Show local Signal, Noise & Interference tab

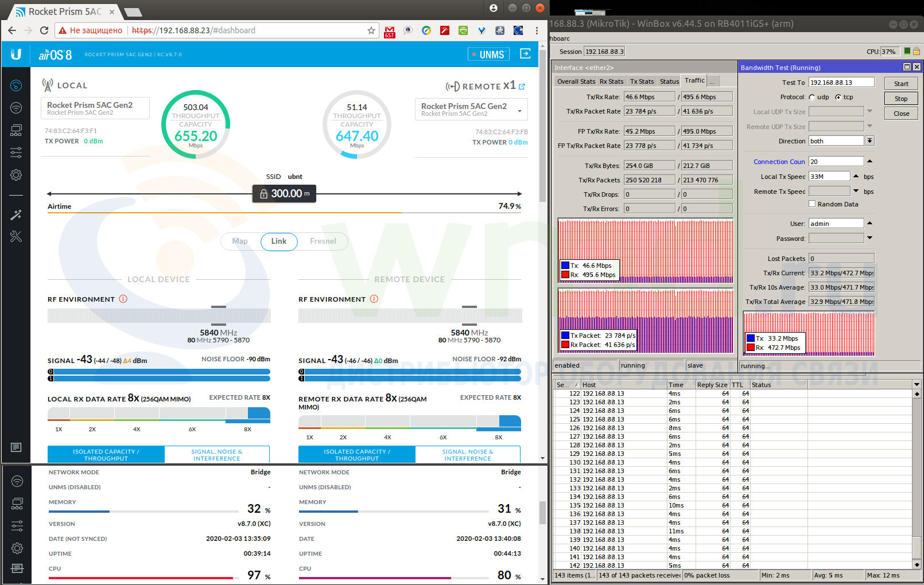(x=217, y=455)
